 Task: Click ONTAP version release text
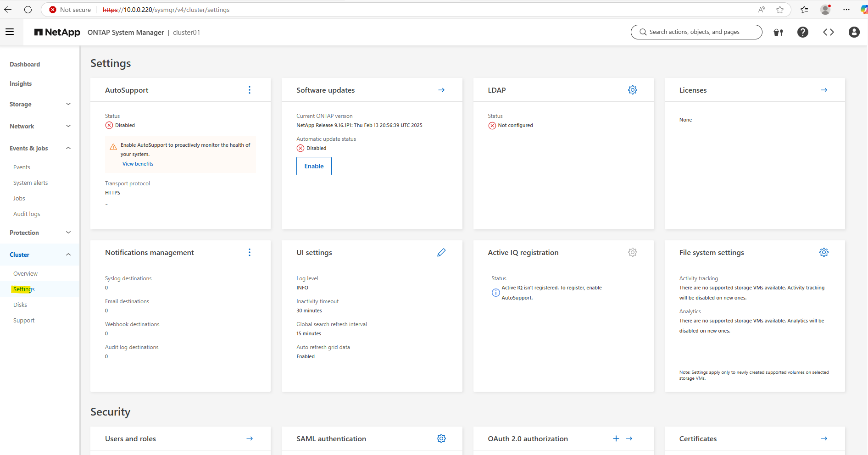click(x=359, y=125)
